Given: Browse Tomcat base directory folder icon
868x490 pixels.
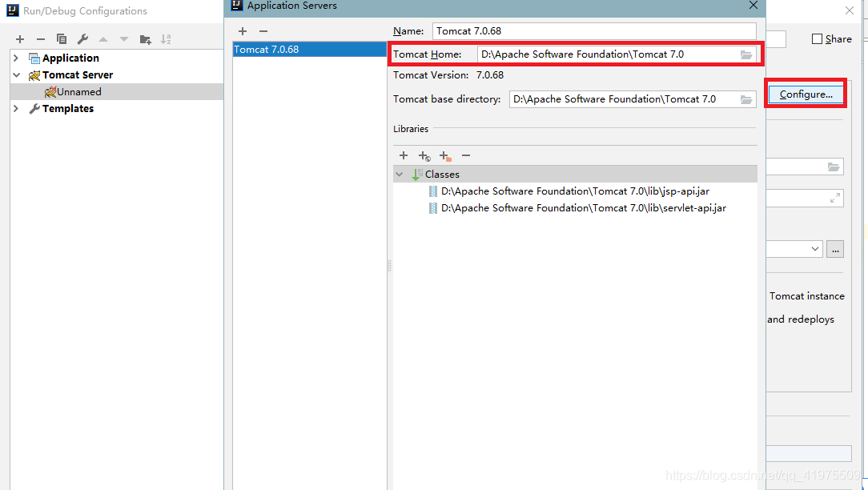Looking at the screenshot, I should point(746,99).
